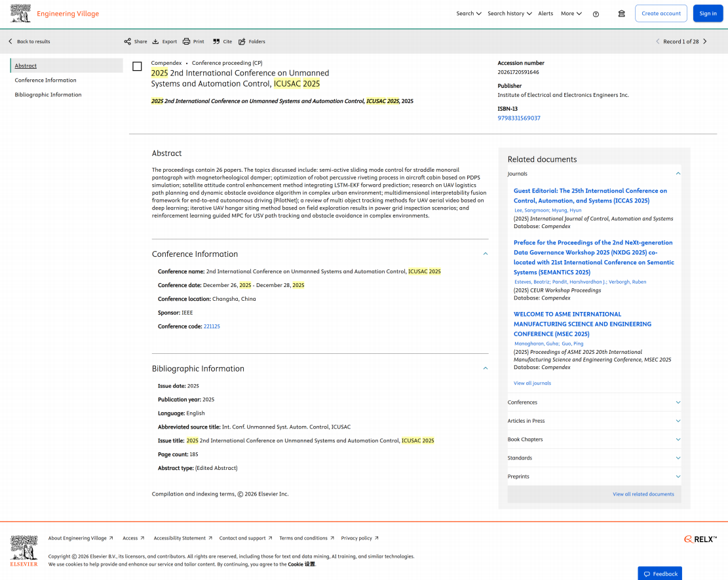Select Conference Information in sidebar
The height and width of the screenshot is (580, 728).
pos(45,81)
